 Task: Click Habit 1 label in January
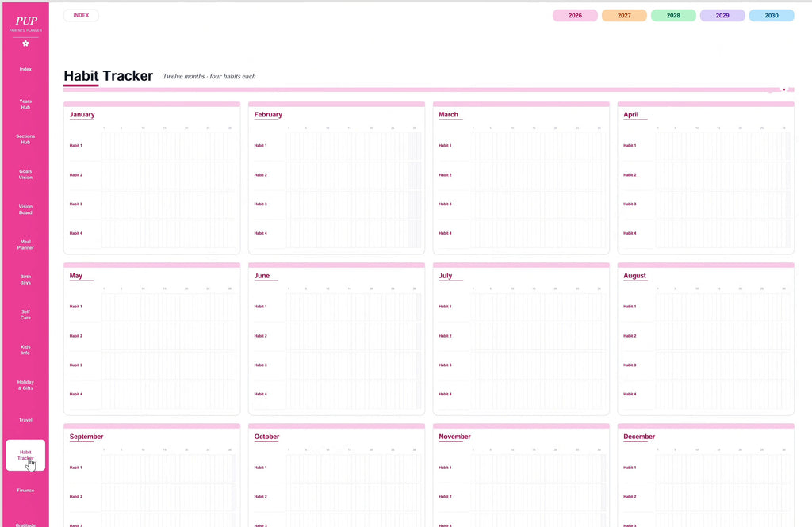tap(75, 146)
